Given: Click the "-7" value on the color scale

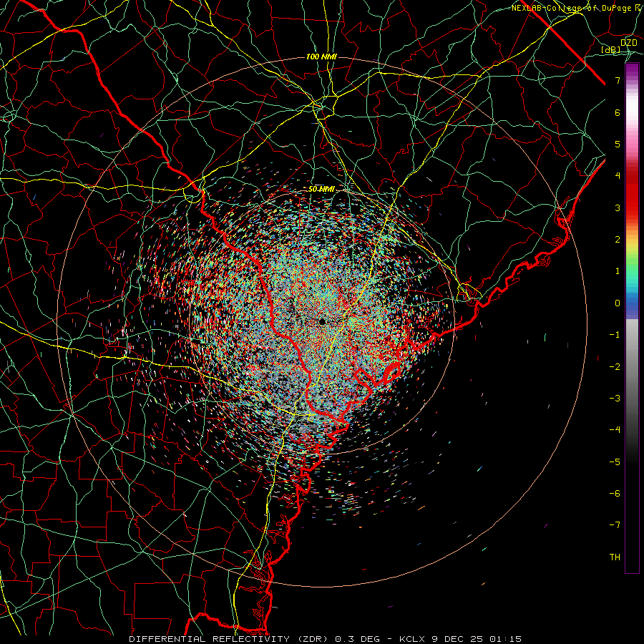Looking at the screenshot, I should pos(615,525).
